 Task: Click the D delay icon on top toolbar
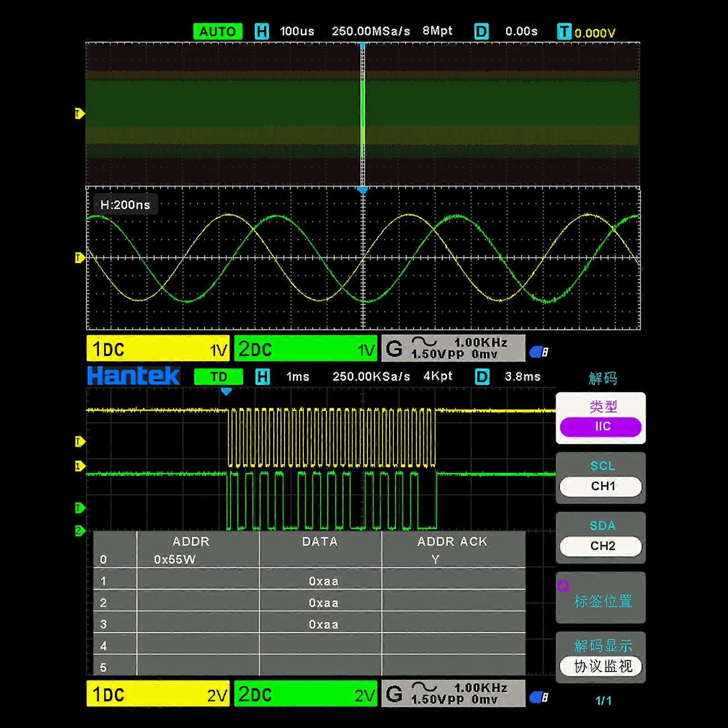pos(481,31)
